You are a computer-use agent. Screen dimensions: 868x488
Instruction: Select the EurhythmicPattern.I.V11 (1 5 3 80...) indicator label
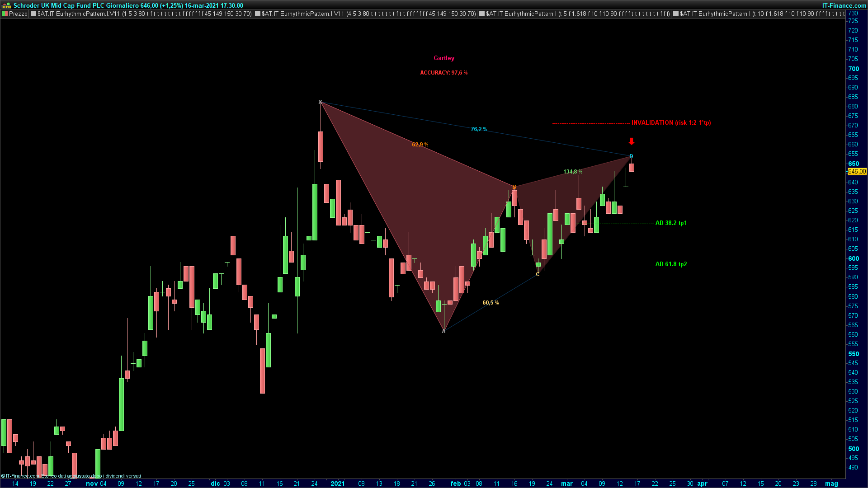[144, 14]
